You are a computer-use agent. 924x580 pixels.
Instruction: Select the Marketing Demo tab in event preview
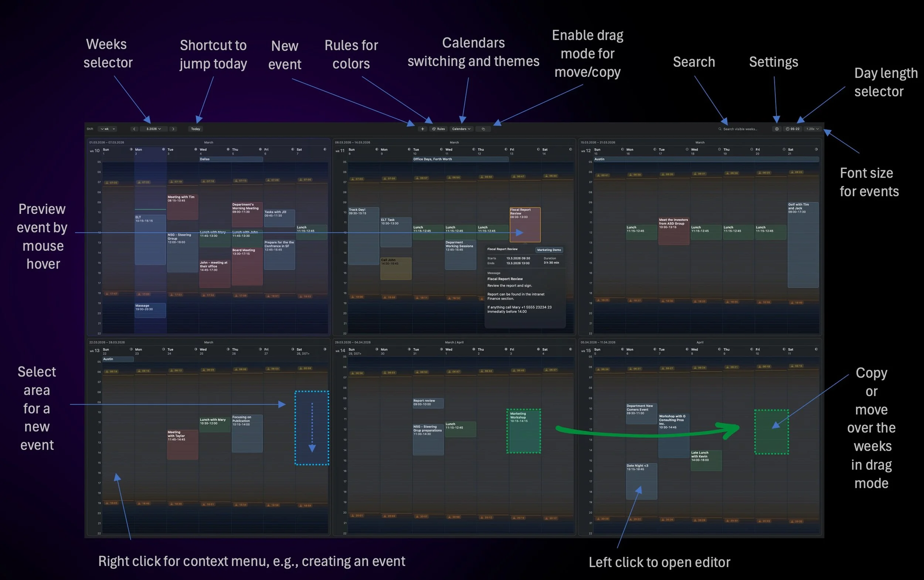click(x=549, y=250)
